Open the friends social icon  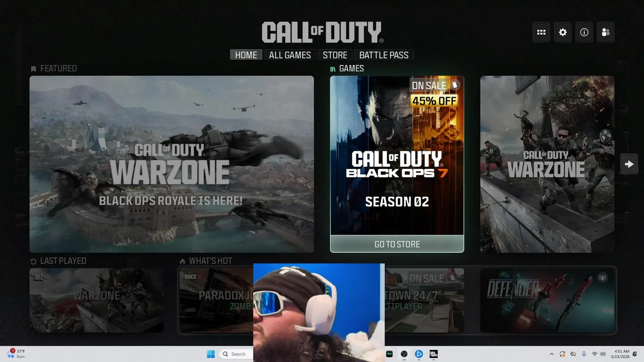point(606,32)
